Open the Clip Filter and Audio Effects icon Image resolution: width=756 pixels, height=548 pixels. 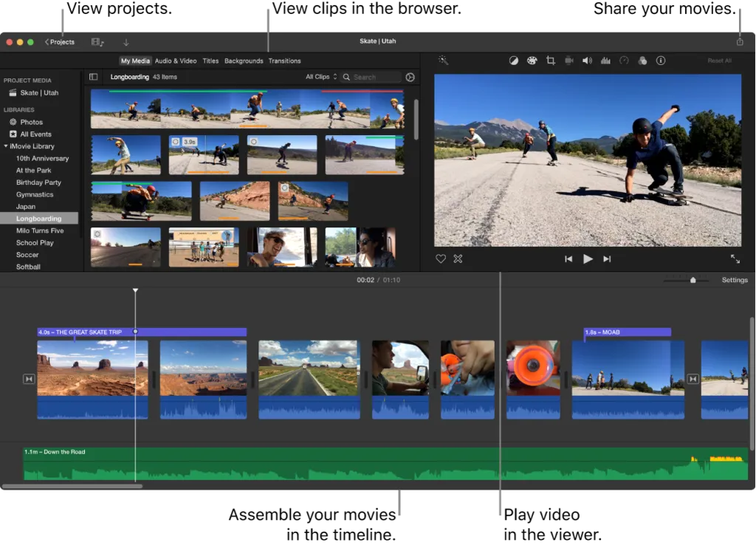pos(642,61)
